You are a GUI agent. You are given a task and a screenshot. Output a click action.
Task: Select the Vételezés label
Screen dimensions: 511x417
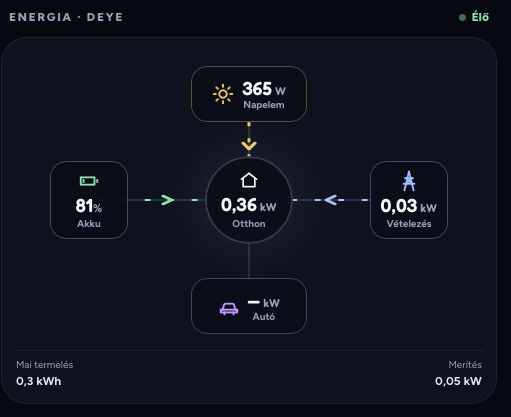coord(409,224)
